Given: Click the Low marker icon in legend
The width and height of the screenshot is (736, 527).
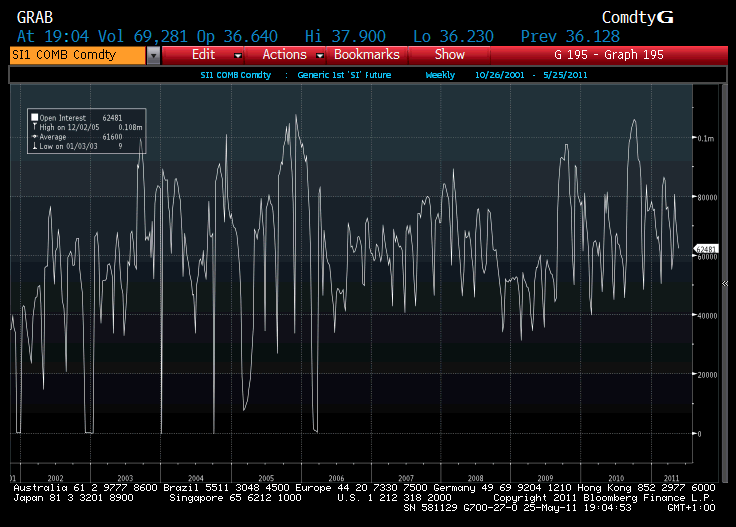Looking at the screenshot, I should click(35, 147).
